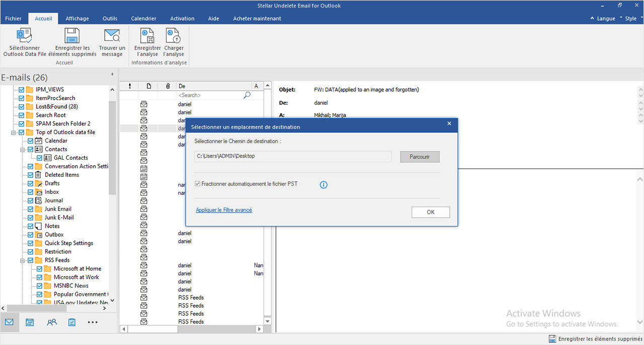The image size is (644, 345).
Task: Click Enregistrer l'analyse icon
Action: [x=147, y=35]
